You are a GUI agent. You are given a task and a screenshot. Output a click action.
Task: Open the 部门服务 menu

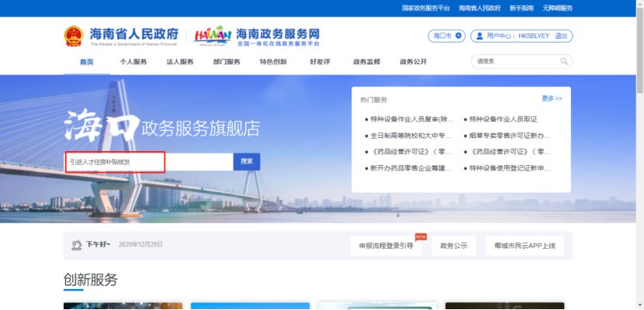pyautogui.click(x=227, y=62)
